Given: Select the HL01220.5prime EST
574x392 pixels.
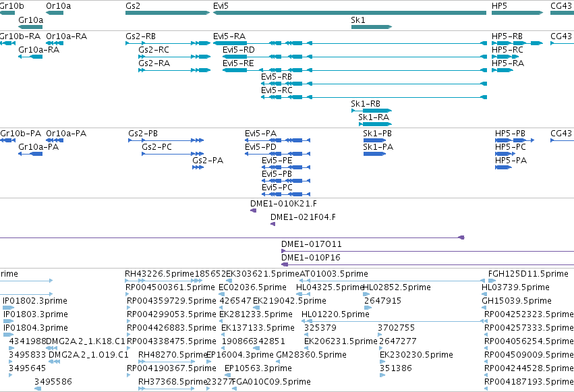Looking at the screenshot, I should 393,321.
